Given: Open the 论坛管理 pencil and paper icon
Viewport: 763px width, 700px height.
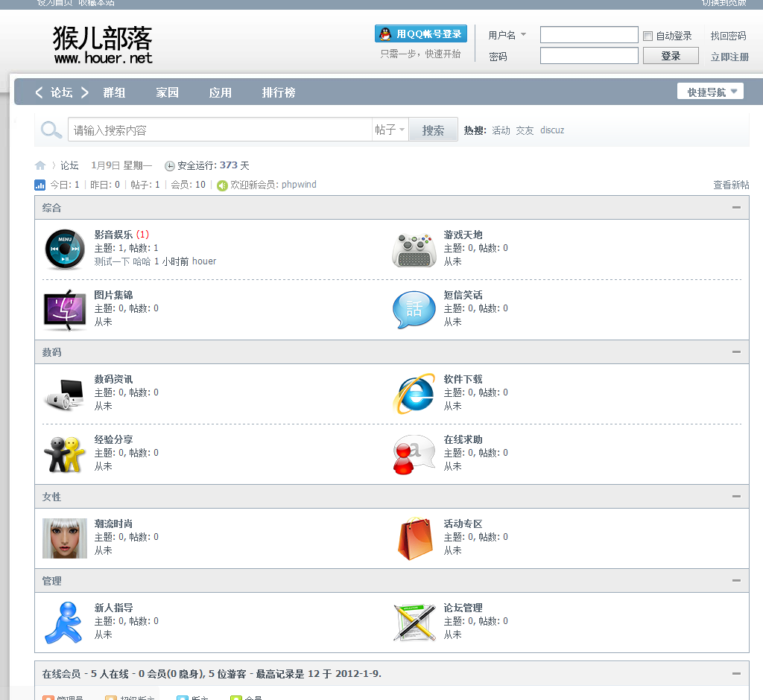Looking at the screenshot, I should [414, 623].
